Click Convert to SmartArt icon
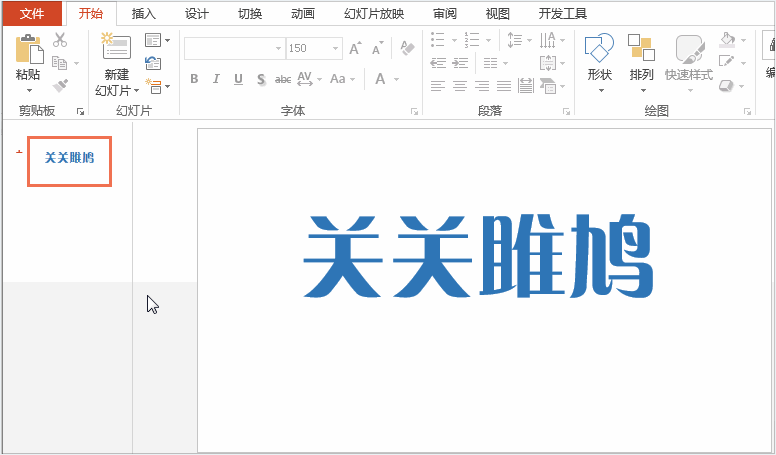 tap(548, 86)
